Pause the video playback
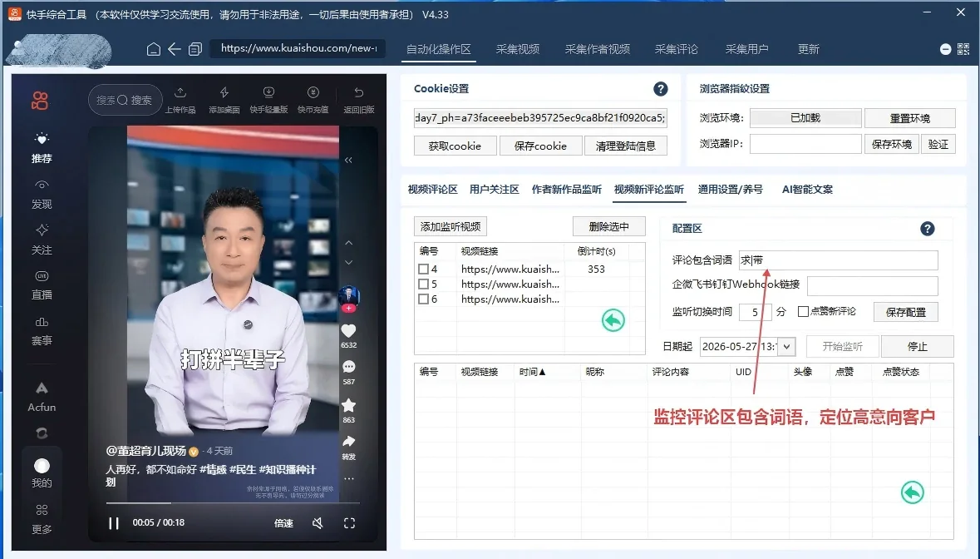Viewport: 980px width, 559px height. pos(114,522)
